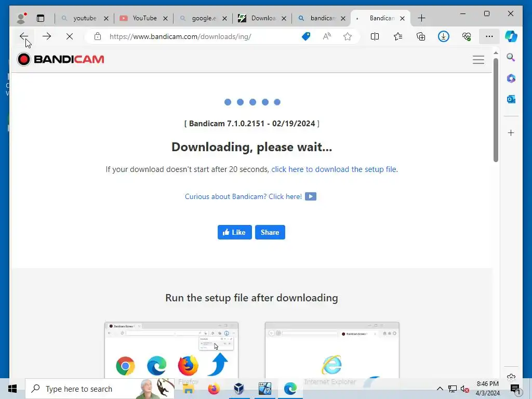Add an app to sidebar
This screenshot has width=532, height=399.
511,132
